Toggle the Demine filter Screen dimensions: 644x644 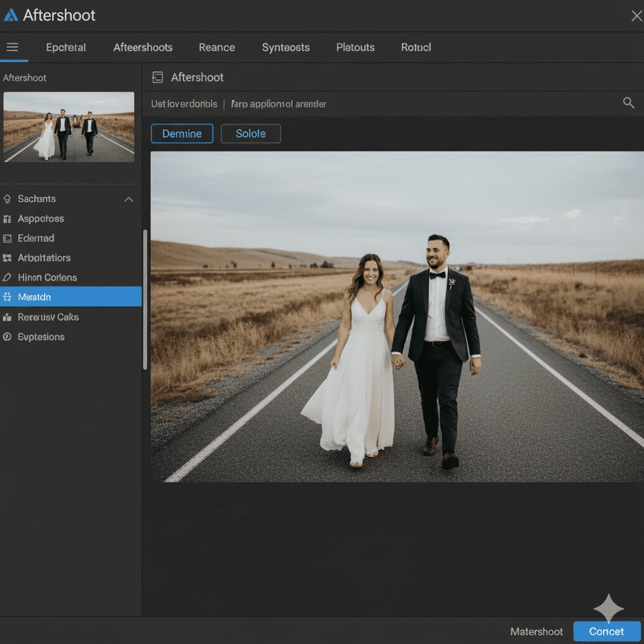point(182,133)
